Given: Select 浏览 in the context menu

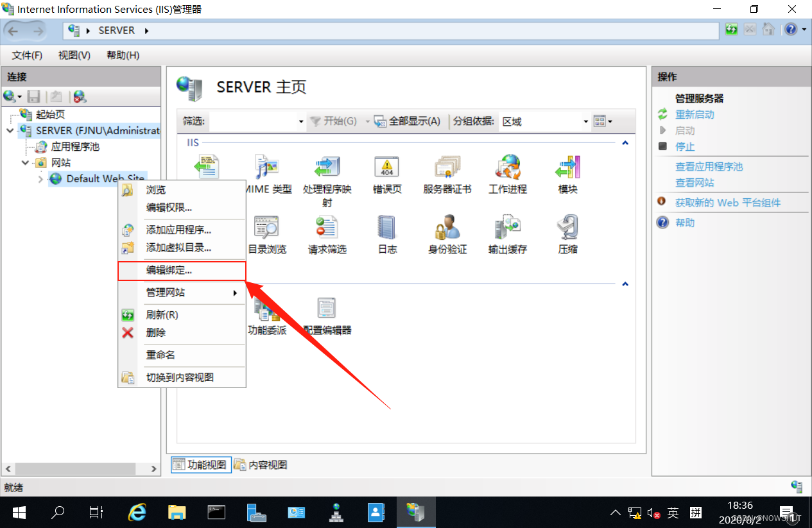Looking at the screenshot, I should 182,190.
